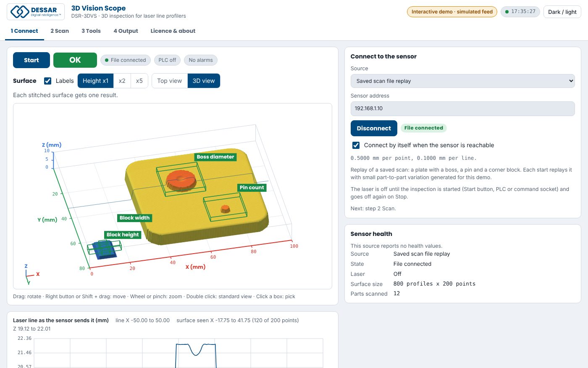Click the Interactive demo simulated feed badge
Screen dimensions: 588x368
click(452, 12)
